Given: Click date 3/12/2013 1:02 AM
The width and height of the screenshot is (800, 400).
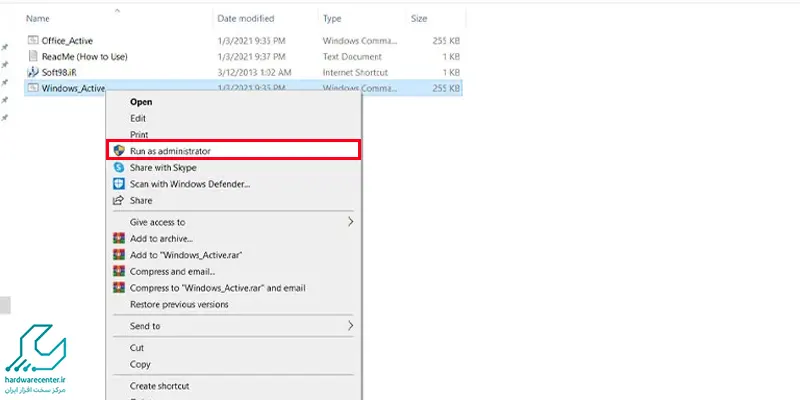Looking at the screenshot, I should click(x=254, y=72).
